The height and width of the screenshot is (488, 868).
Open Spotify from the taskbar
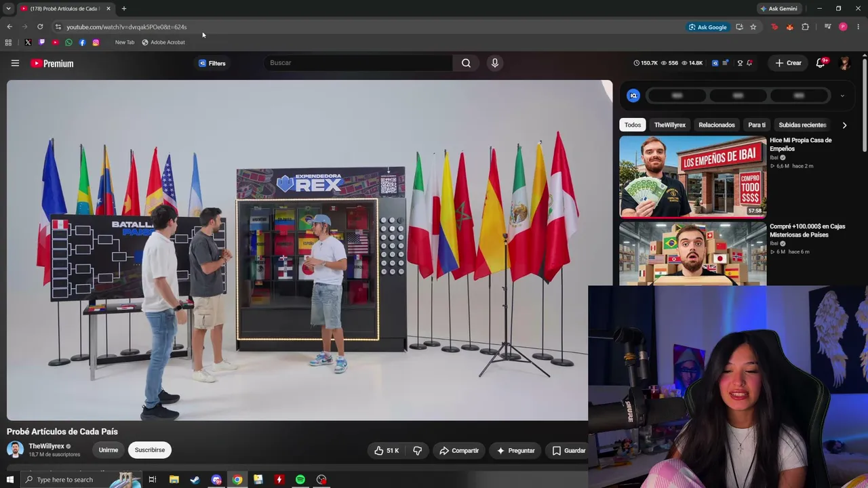pos(300,480)
